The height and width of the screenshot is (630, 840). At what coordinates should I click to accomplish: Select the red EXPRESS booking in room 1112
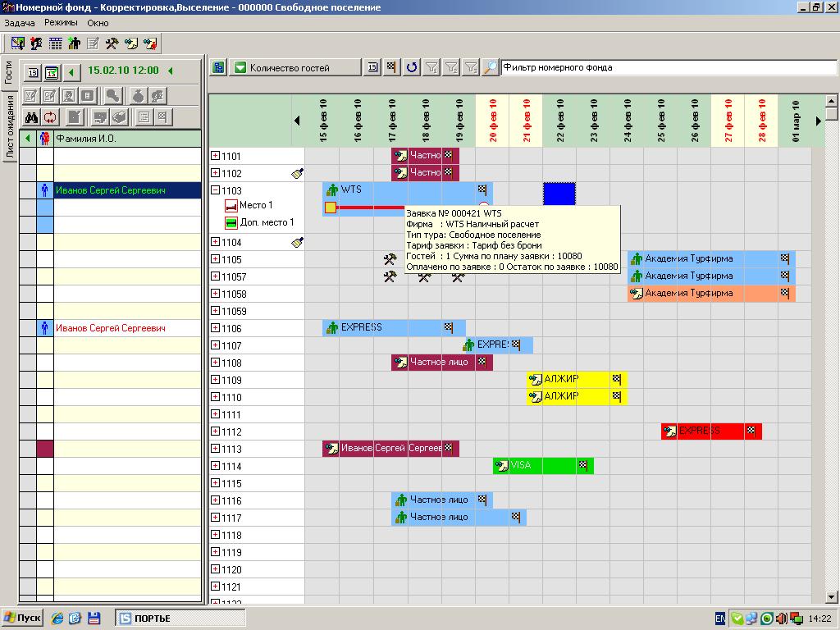coord(711,431)
